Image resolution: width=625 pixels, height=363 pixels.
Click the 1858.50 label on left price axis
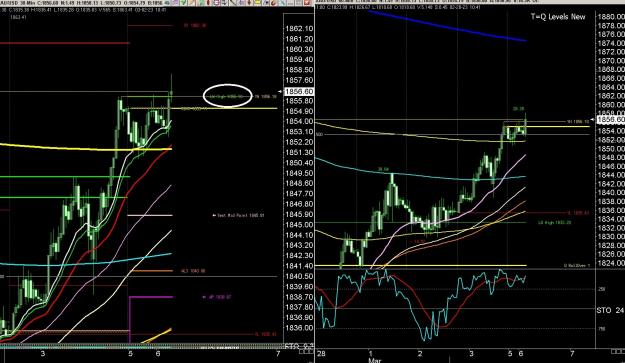coord(299,70)
